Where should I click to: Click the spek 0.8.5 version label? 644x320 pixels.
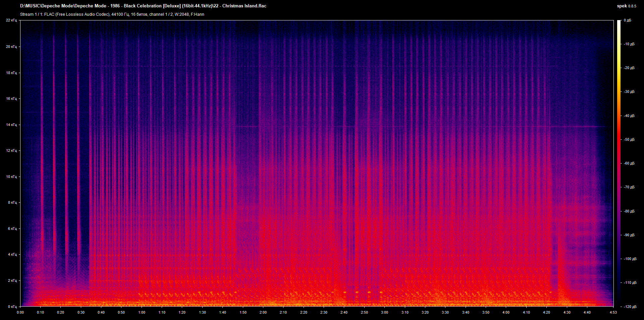[x=626, y=6]
